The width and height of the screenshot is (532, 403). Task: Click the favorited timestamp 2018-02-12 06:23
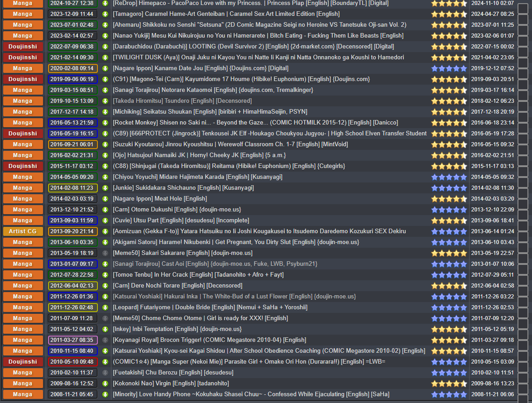tap(493, 101)
